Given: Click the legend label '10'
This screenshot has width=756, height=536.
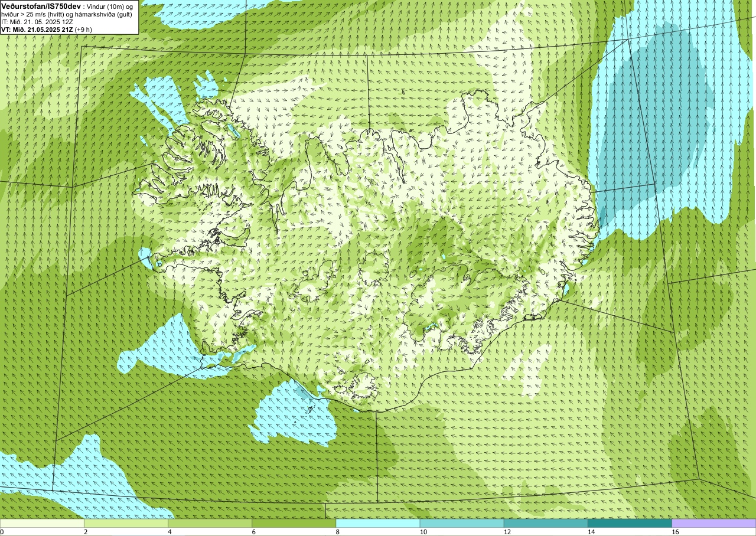Looking at the screenshot, I should pyautogui.click(x=423, y=532).
